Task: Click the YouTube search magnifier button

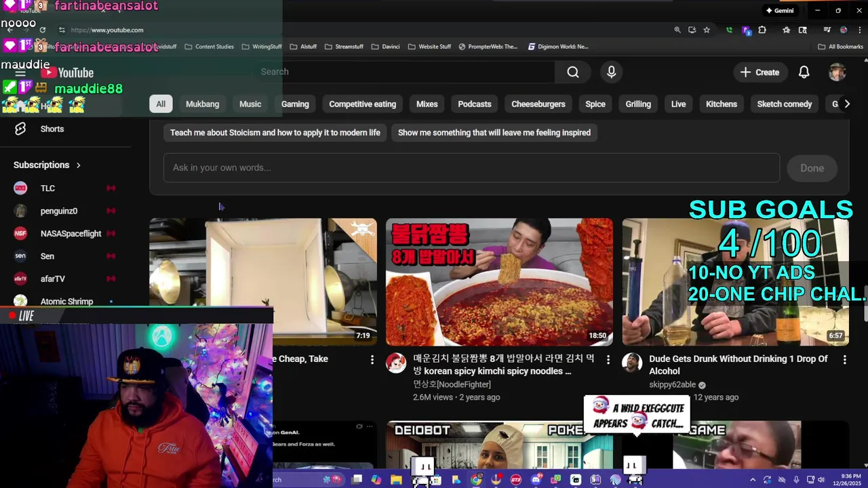Action: pyautogui.click(x=573, y=72)
